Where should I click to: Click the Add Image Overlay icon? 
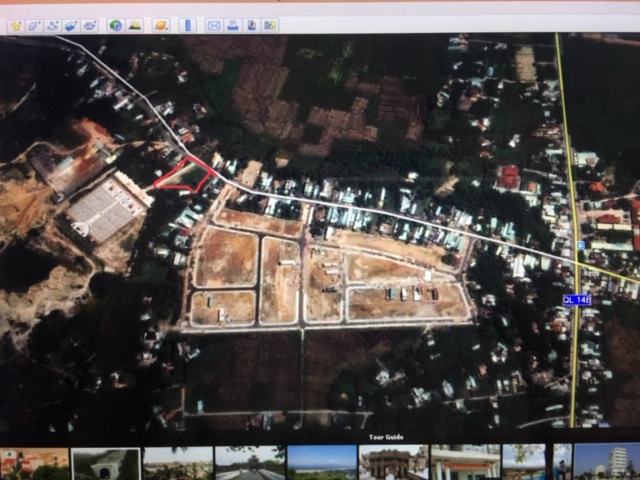coord(70,25)
